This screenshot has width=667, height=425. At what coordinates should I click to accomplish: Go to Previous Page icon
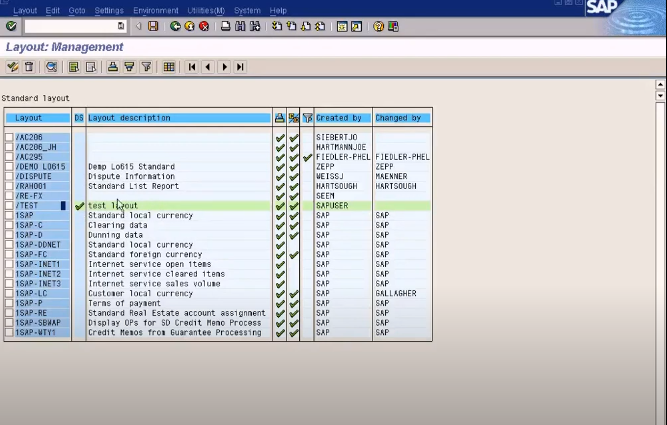pyautogui.click(x=291, y=26)
